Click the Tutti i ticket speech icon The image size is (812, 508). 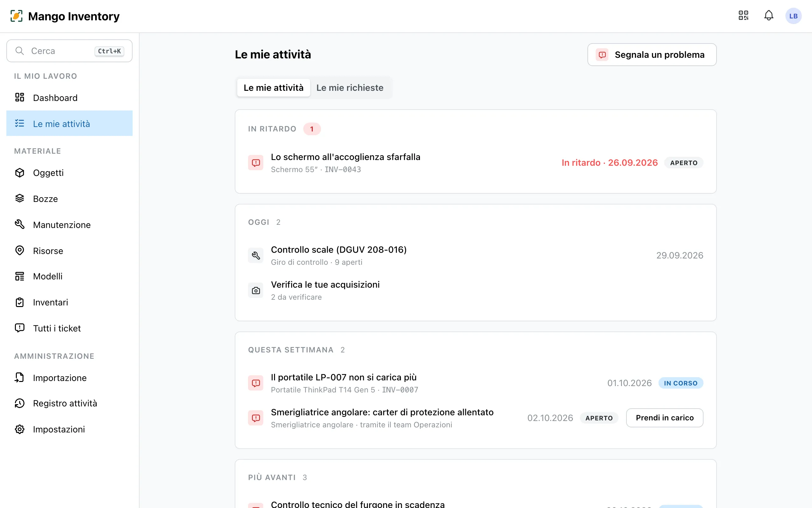[x=19, y=328]
